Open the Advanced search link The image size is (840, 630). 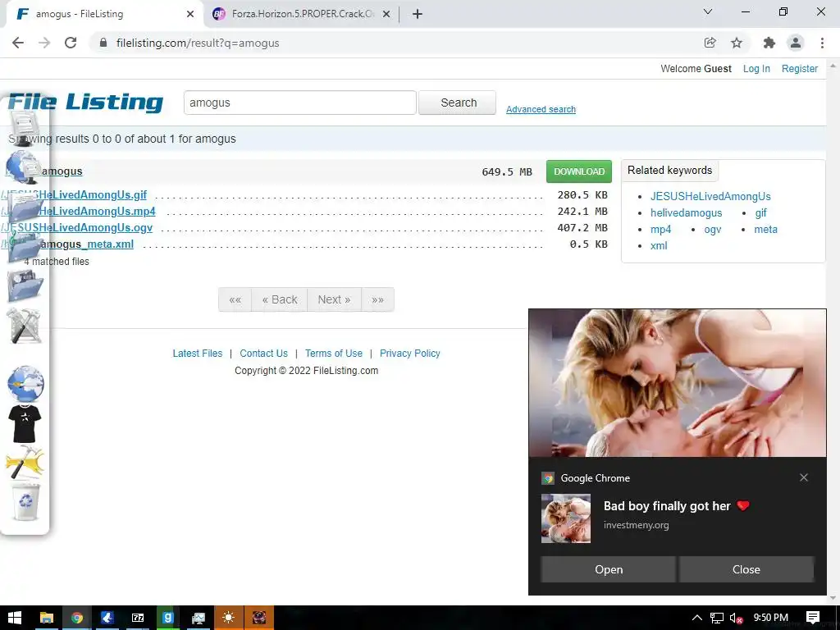pyautogui.click(x=541, y=109)
